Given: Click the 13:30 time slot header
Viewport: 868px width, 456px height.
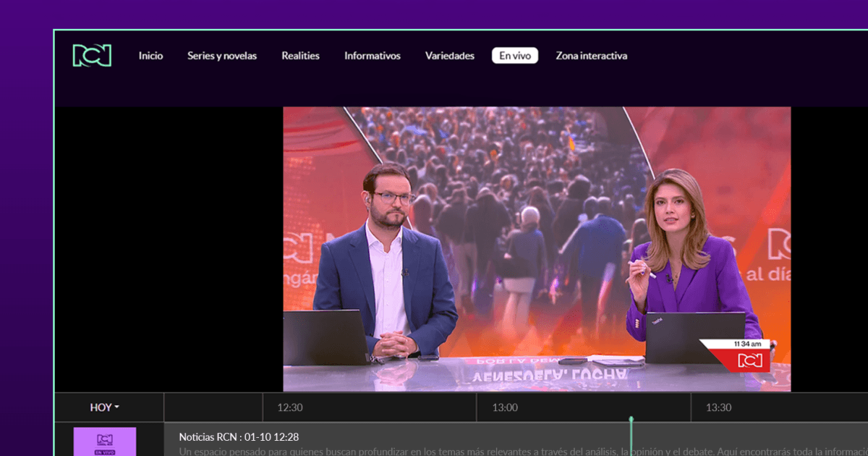Looking at the screenshot, I should pyautogui.click(x=718, y=408).
